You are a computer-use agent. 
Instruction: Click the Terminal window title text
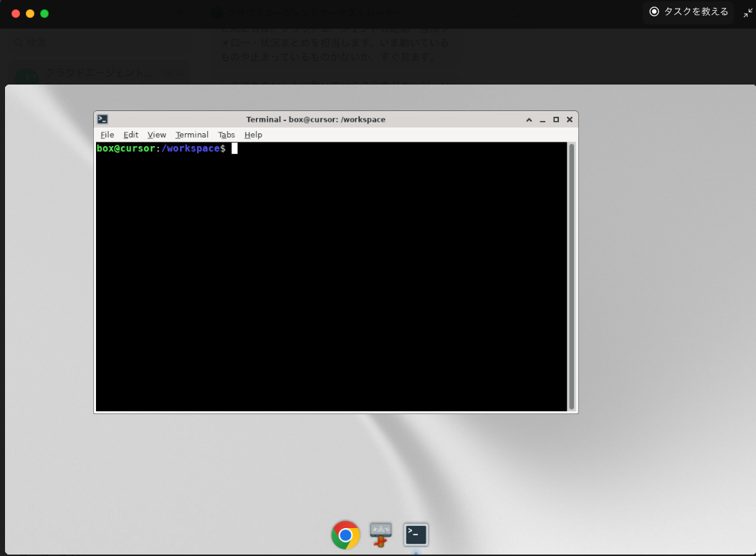pos(316,120)
